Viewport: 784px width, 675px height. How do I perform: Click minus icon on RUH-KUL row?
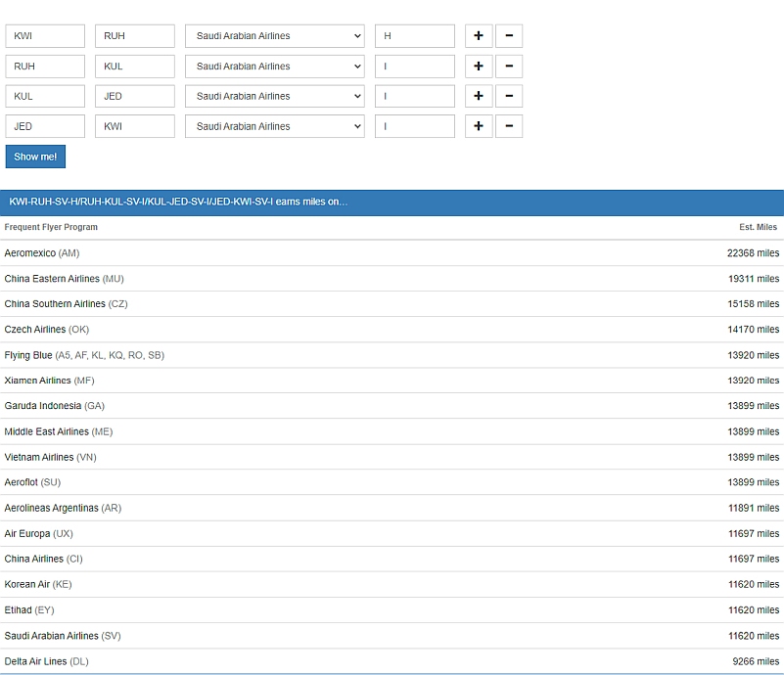tap(509, 66)
